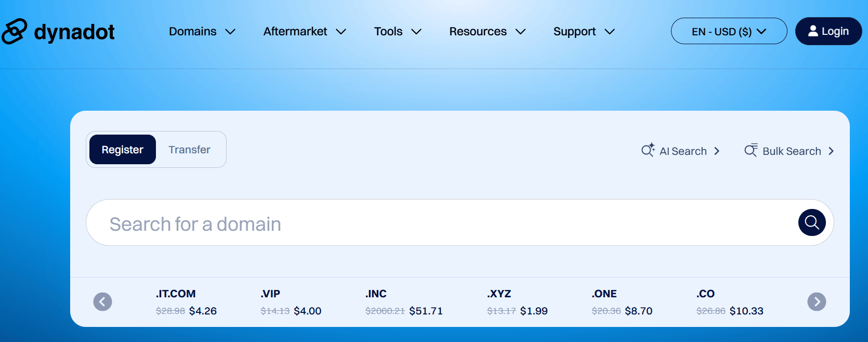Switch to Transfer mode
Viewport: 868px width, 342px height.
[189, 150]
